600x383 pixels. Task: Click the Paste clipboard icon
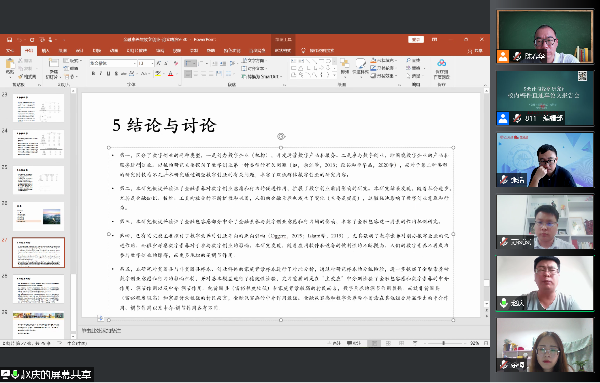(10, 66)
